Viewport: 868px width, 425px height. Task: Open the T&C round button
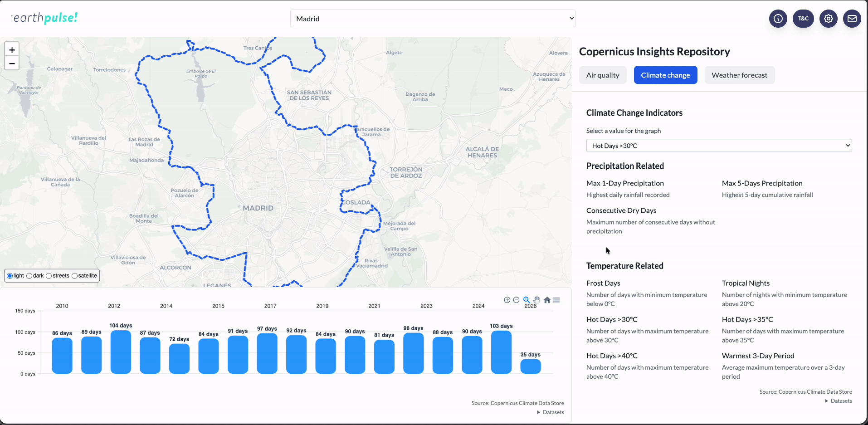click(803, 19)
